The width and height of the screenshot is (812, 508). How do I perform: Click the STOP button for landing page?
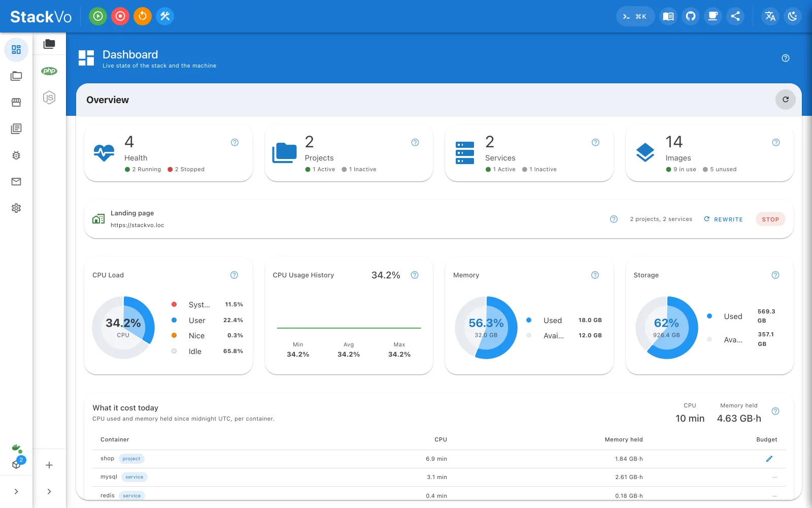770,219
